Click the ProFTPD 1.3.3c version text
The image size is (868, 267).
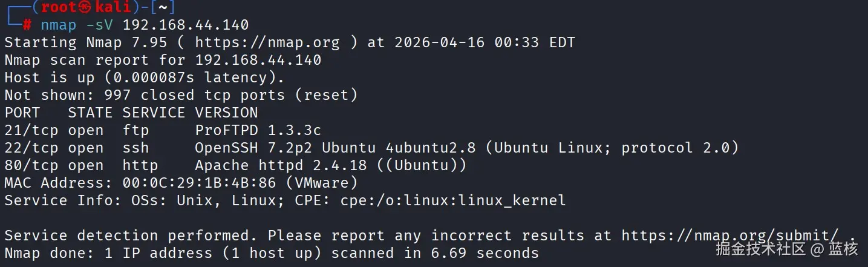(x=258, y=130)
